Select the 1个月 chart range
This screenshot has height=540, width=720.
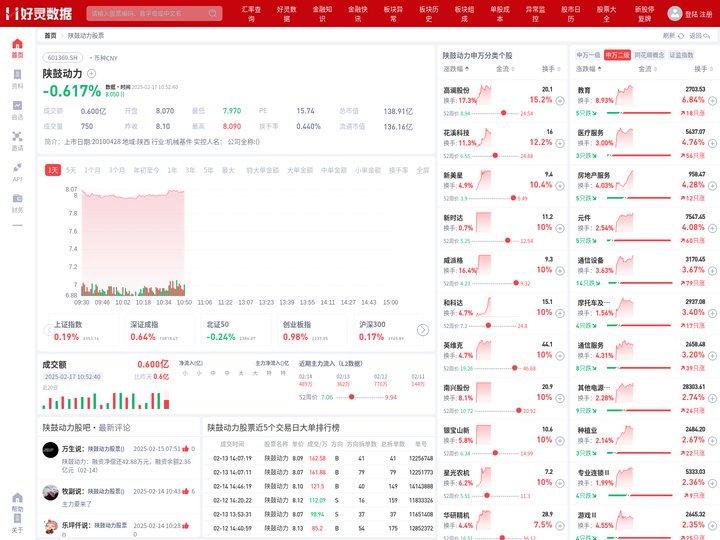click(x=92, y=170)
